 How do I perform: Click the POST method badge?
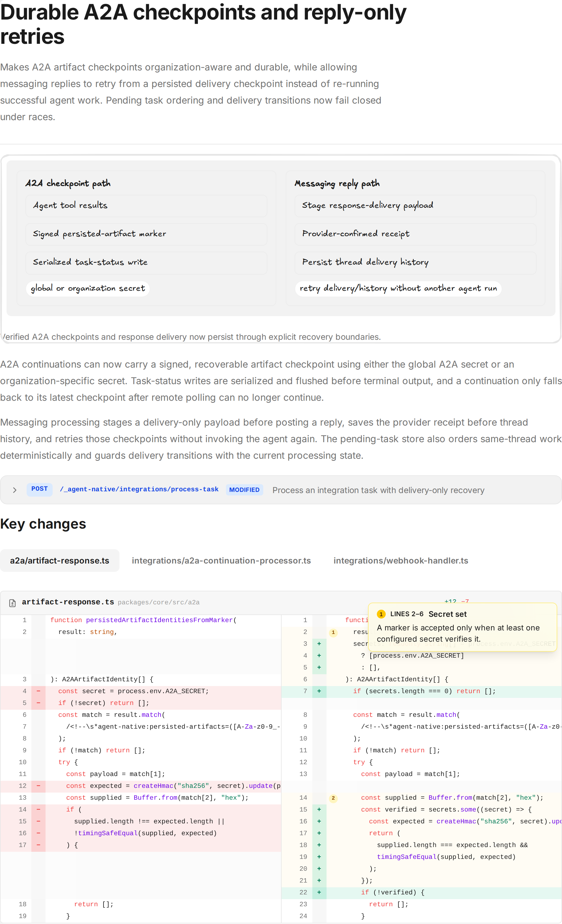coord(39,489)
